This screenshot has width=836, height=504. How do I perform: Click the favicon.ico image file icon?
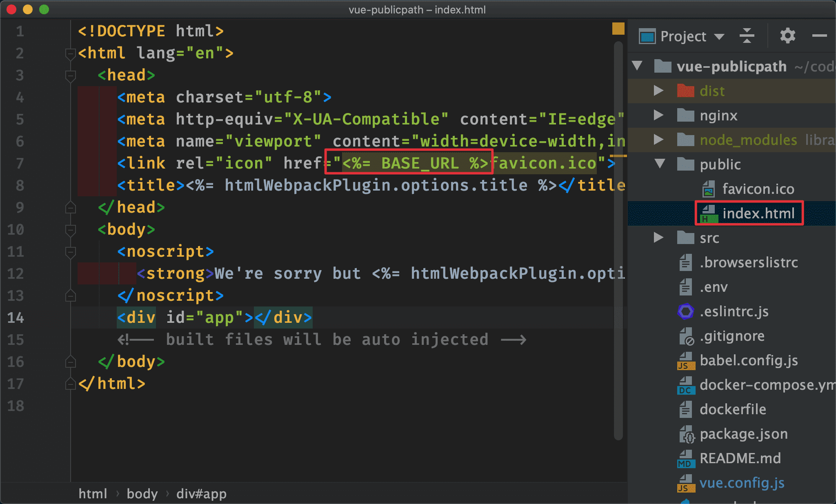pos(708,189)
